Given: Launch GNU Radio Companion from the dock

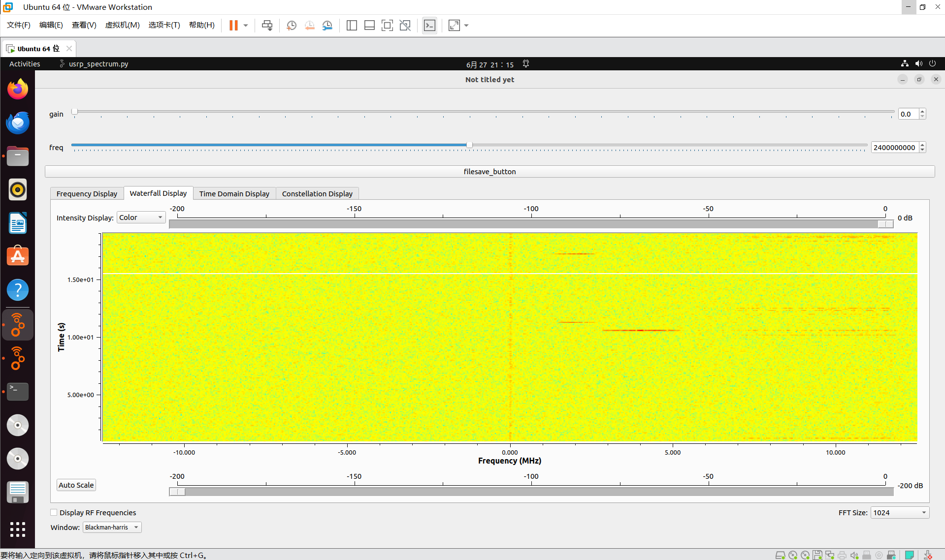Looking at the screenshot, I should pyautogui.click(x=18, y=325).
